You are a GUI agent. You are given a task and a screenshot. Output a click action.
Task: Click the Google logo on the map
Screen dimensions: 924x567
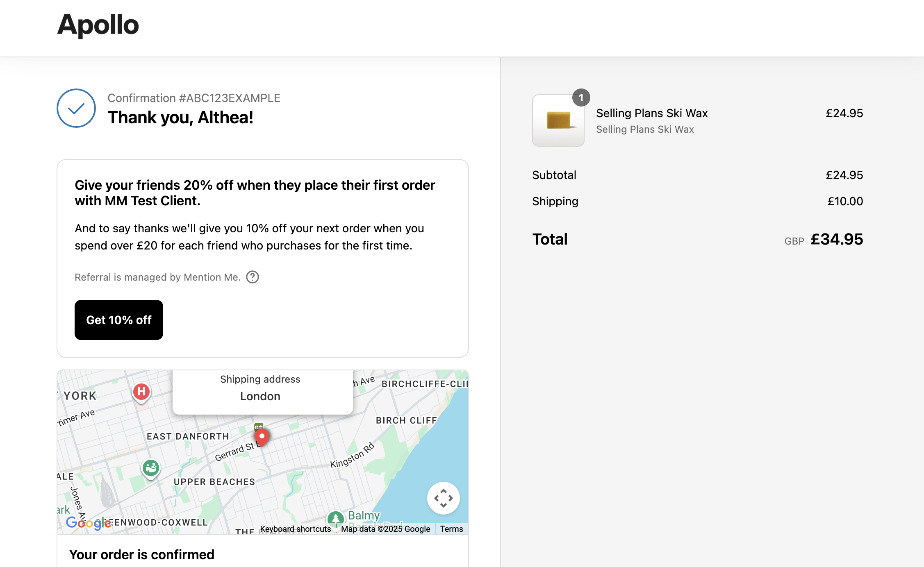(89, 523)
